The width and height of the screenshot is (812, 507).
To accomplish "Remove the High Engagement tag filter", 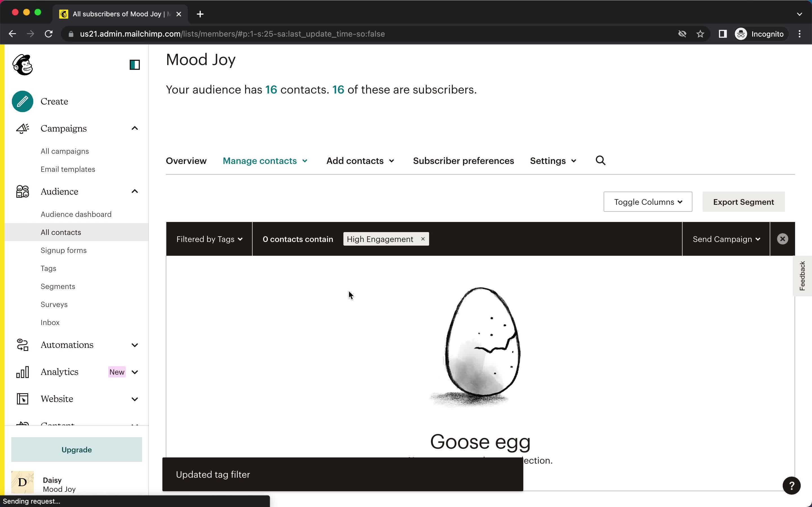I will pos(423,238).
